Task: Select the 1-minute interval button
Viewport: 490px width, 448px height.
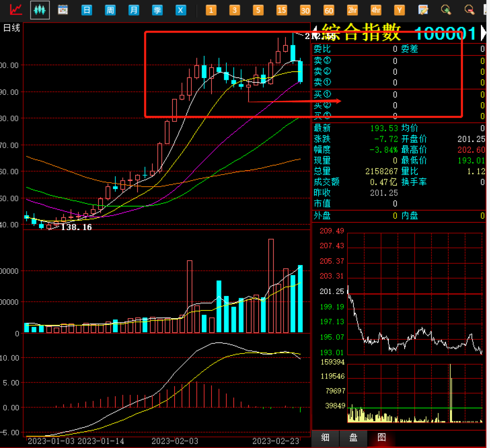Action: (x=211, y=10)
